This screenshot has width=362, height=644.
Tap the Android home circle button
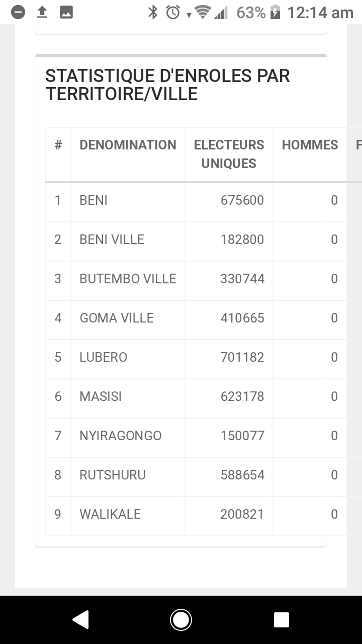click(x=181, y=620)
